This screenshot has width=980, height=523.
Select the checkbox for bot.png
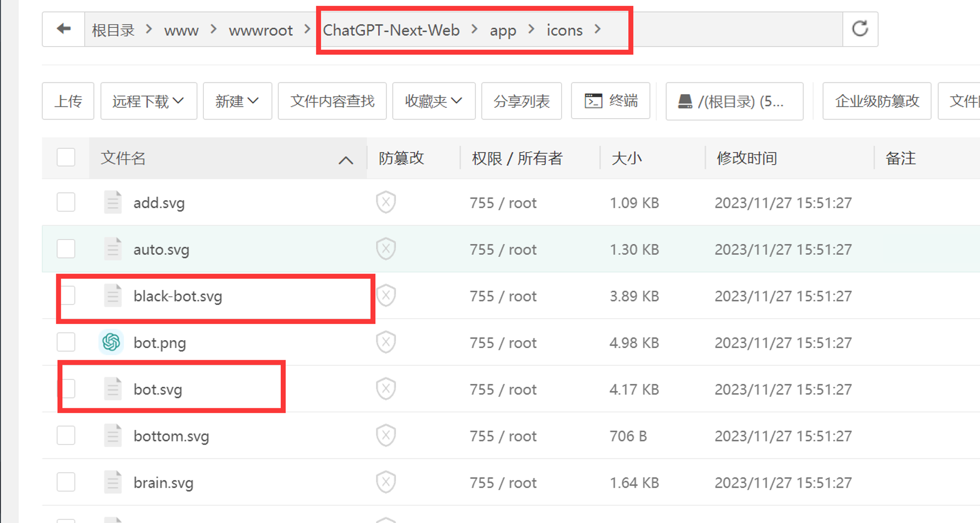(x=66, y=342)
